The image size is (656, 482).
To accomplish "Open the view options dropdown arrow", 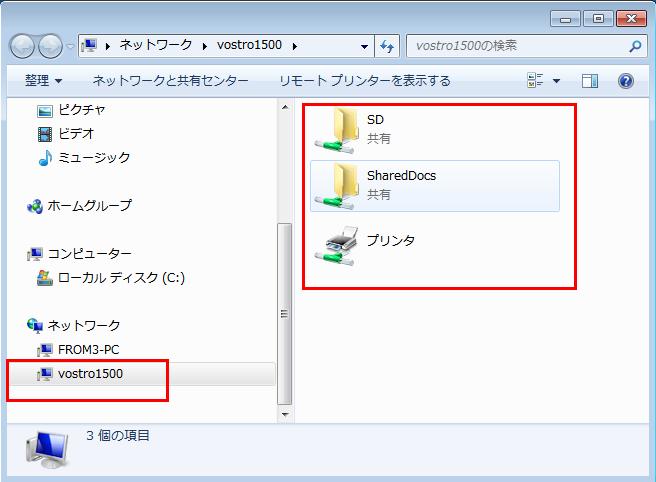I will pos(556,81).
